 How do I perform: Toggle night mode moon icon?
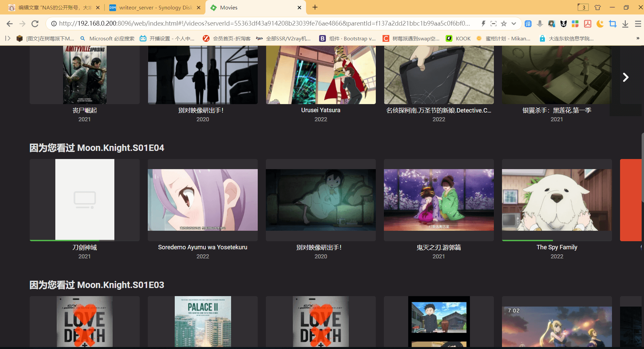tap(600, 24)
